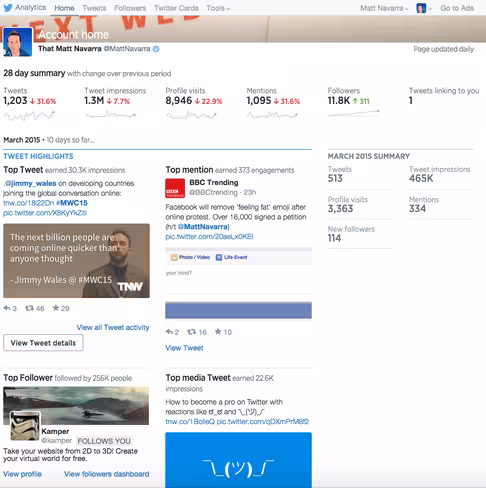The image size is (486, 488).
Task: Open the shrug emoticon media image
Action: click(238, 460)
